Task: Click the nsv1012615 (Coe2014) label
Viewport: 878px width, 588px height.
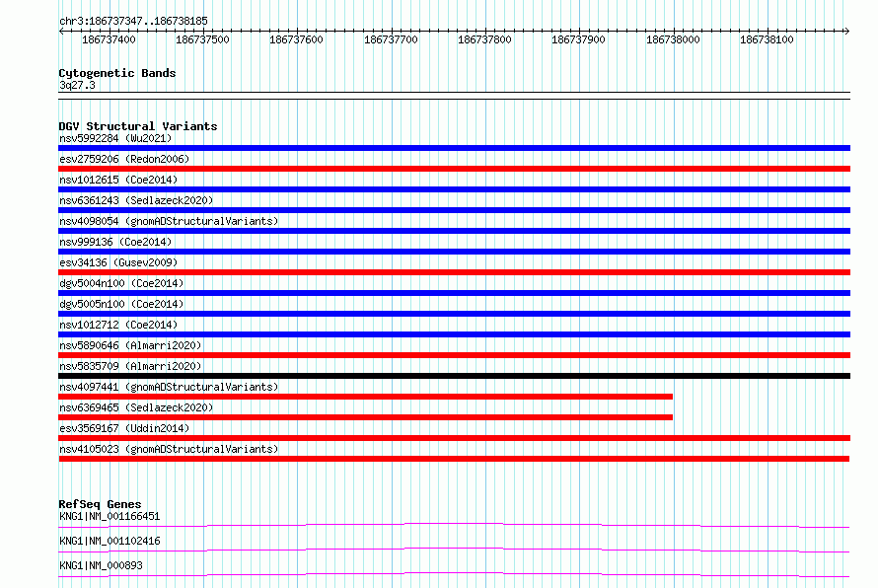Action: 118,180
